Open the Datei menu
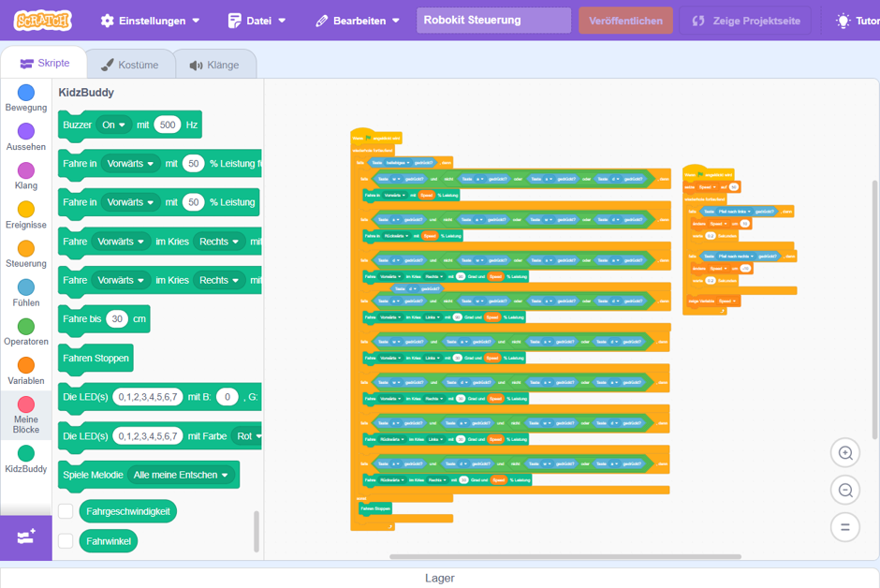880x588 pixels. click(257, 21)
